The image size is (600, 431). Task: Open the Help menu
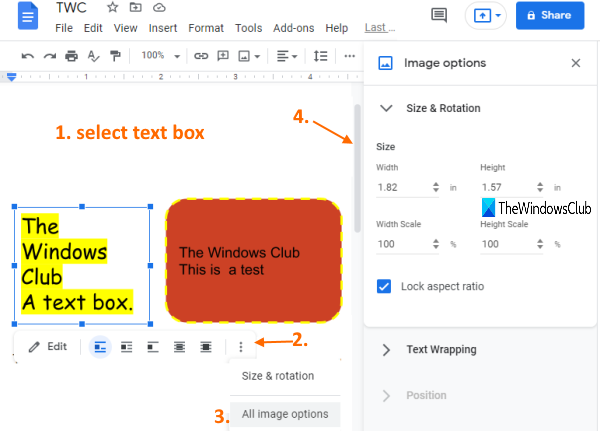337,28
